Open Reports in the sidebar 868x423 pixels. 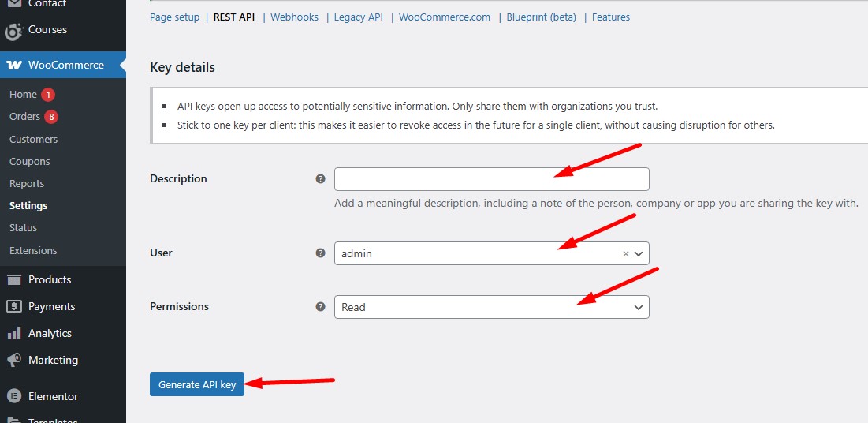(x=27, y=184)
